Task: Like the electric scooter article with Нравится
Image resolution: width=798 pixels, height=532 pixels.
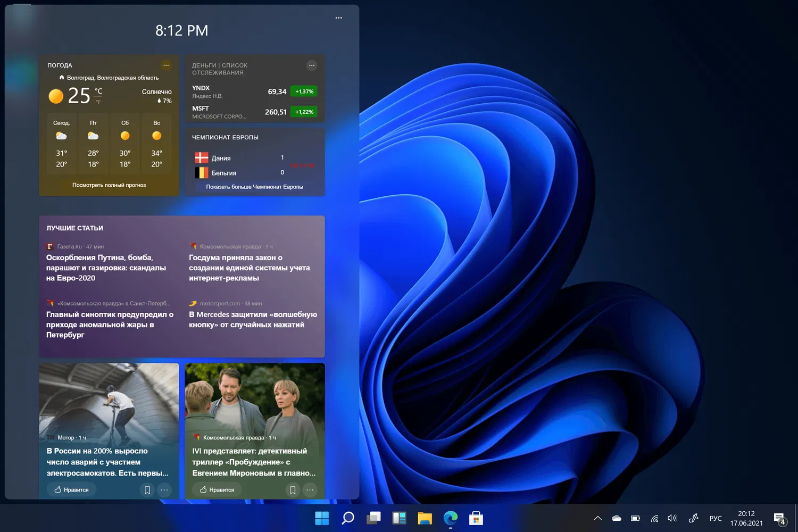Action: click(72, 490)
